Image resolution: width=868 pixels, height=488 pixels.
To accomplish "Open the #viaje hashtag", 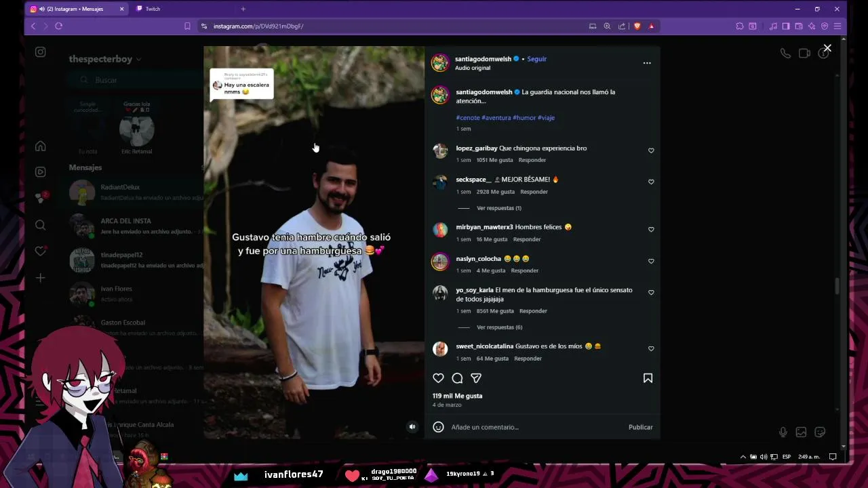I will pyautogui.click(x=546, y=118).
